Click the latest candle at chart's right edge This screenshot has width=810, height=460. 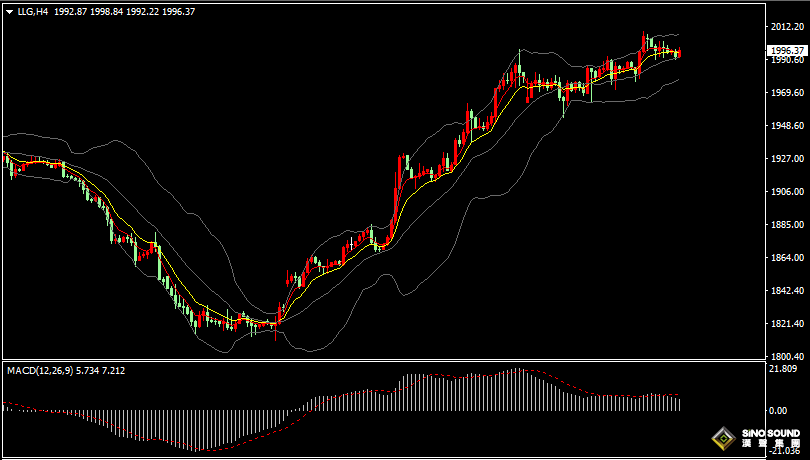tap(679, 53)
